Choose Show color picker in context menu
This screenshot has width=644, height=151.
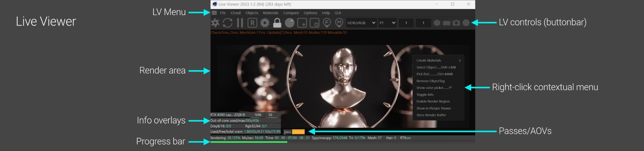tap(438, 88)
